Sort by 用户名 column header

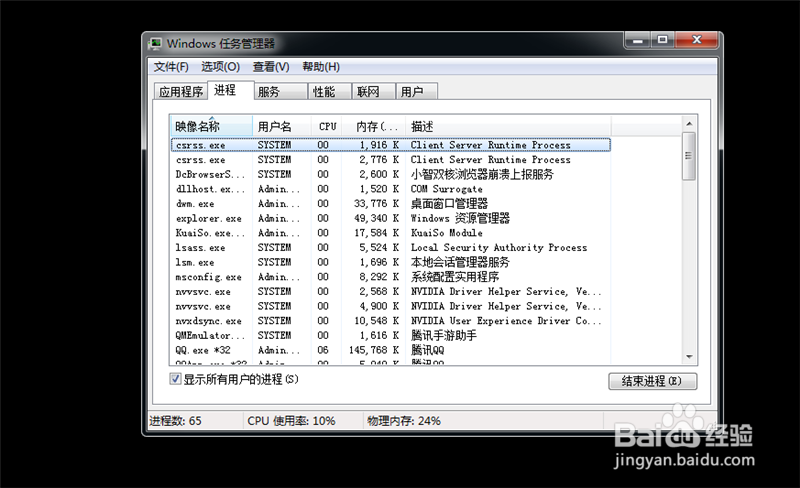point(282,126)
